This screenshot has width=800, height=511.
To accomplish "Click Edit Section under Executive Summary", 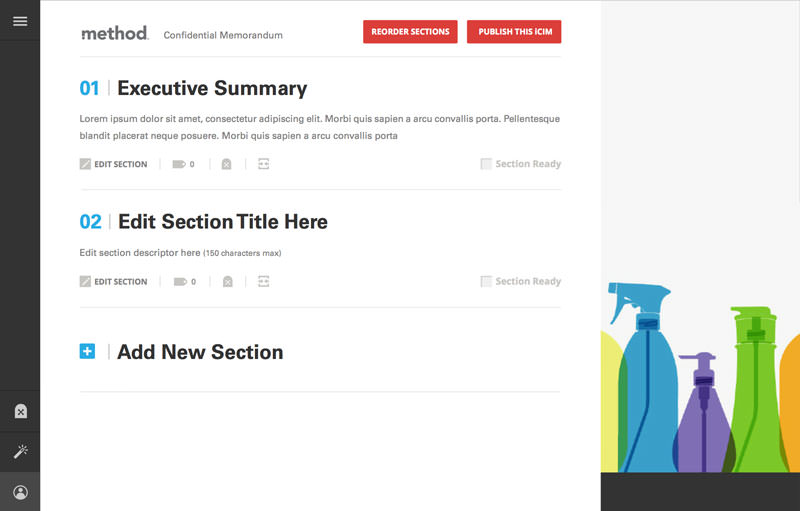I will [113, 164].
